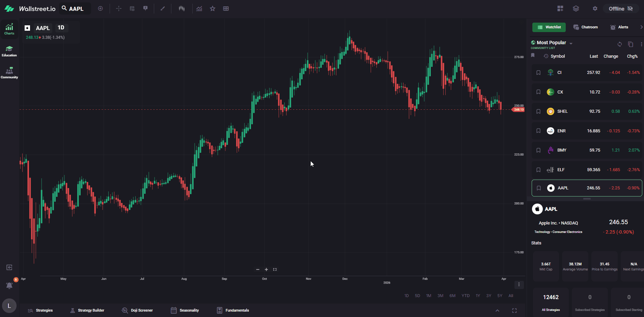Click the star favorites icon in toolbar
This screenshot has height=317, width=644.
tap(213, 9)
